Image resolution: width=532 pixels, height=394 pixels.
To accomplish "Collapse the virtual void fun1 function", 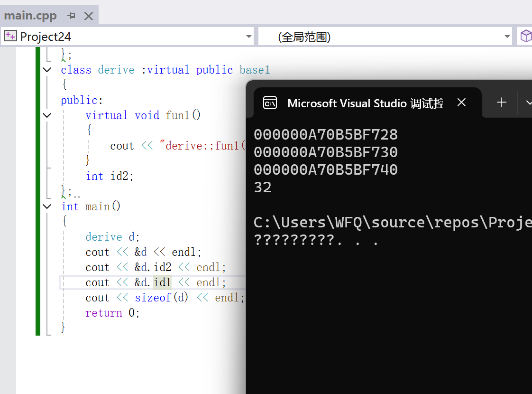I will [x=47, y=115].
